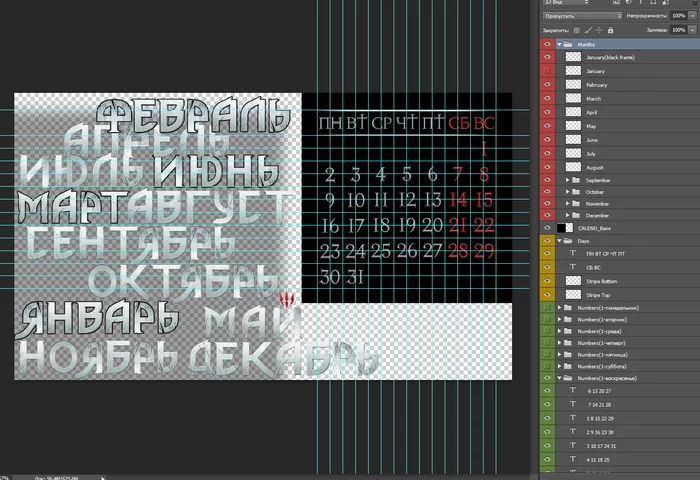Click the lock transparent pixels icon
This screenshot has height=480, width=700.
click(x=577, y=30)
